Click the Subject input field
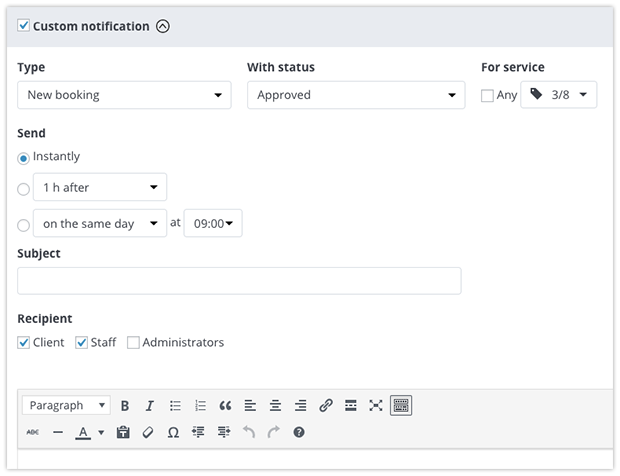Image resolution: width=620 pixels, height=476 pixels. point(239,281)
